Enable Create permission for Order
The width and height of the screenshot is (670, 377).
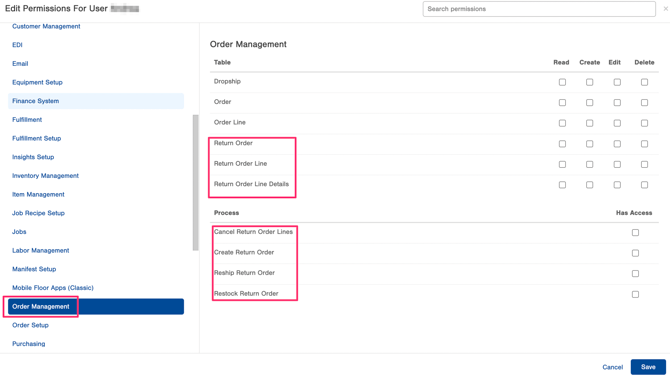coord(590,103)
